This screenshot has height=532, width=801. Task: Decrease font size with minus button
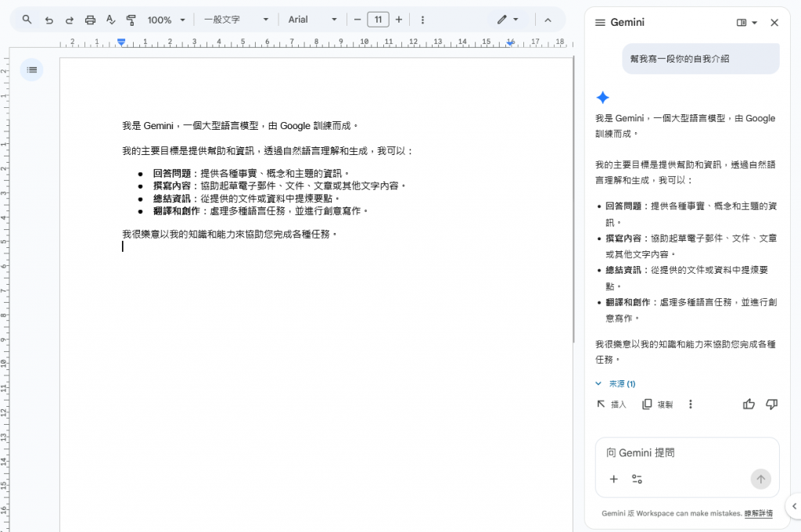357,20
